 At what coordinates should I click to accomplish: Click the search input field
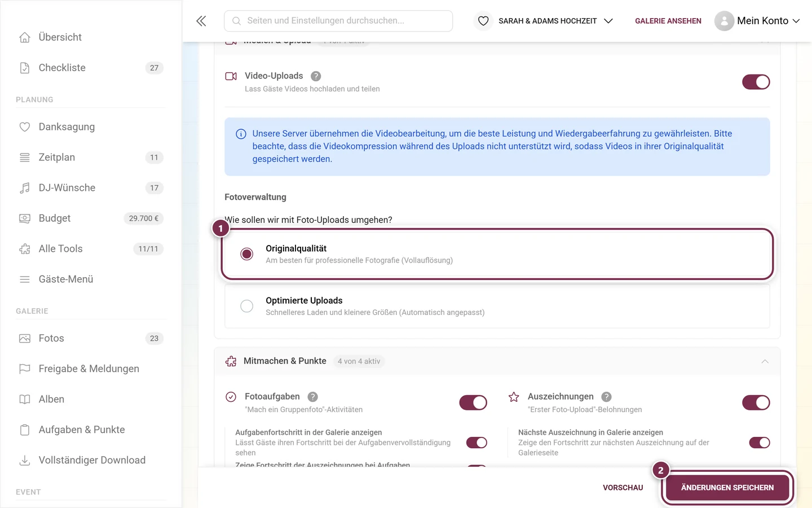click(338, 21)
